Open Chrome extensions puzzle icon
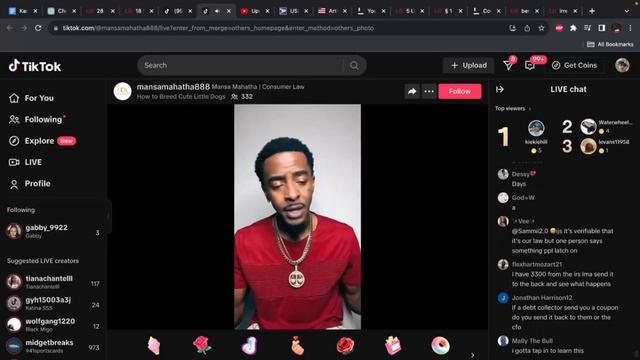The image size is (640, 360). coord(573,28)
